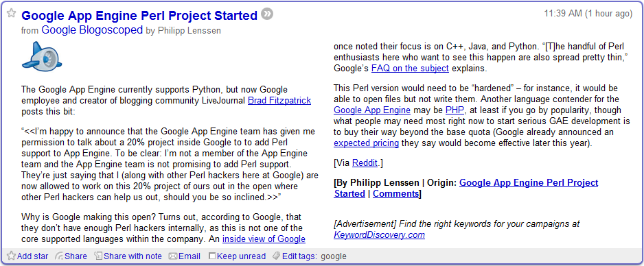644x266 pixels.
Task: Click the tag icon by Edit tags
Action: [277, 256]
